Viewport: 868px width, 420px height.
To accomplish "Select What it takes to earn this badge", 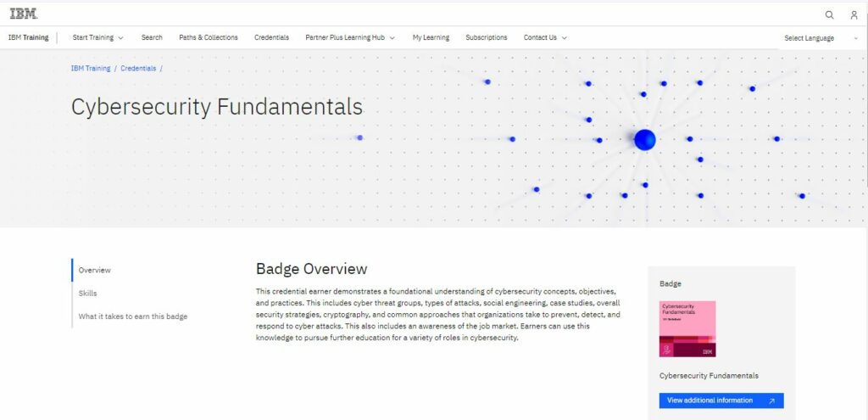I will [133, 316].
